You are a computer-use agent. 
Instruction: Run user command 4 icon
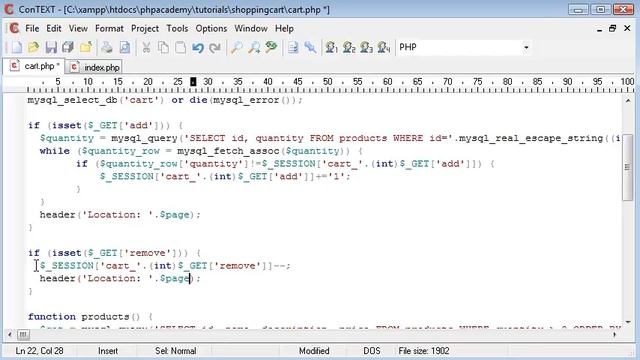[x=383, y=47]
